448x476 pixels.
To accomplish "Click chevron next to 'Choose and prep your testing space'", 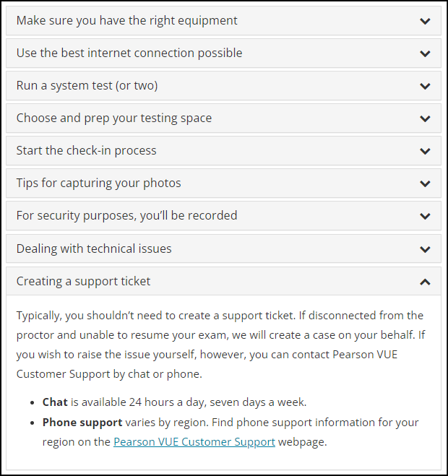I will click(x=425, y=118).
